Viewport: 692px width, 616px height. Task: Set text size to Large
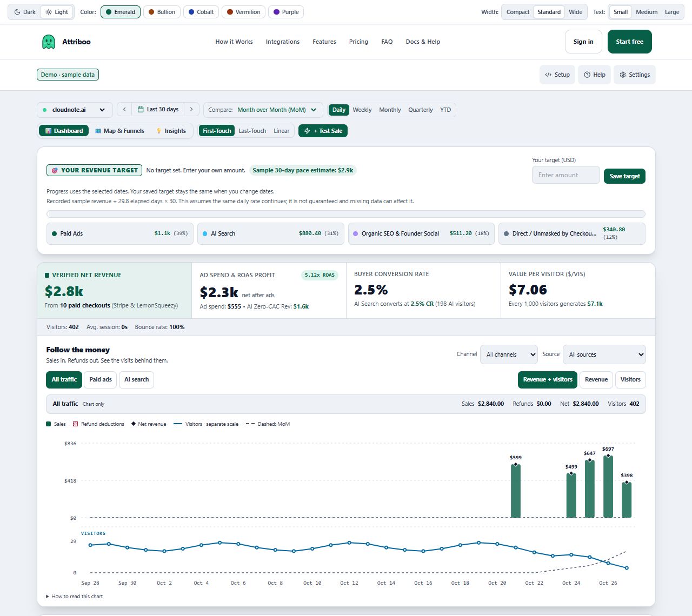(672, 12)
